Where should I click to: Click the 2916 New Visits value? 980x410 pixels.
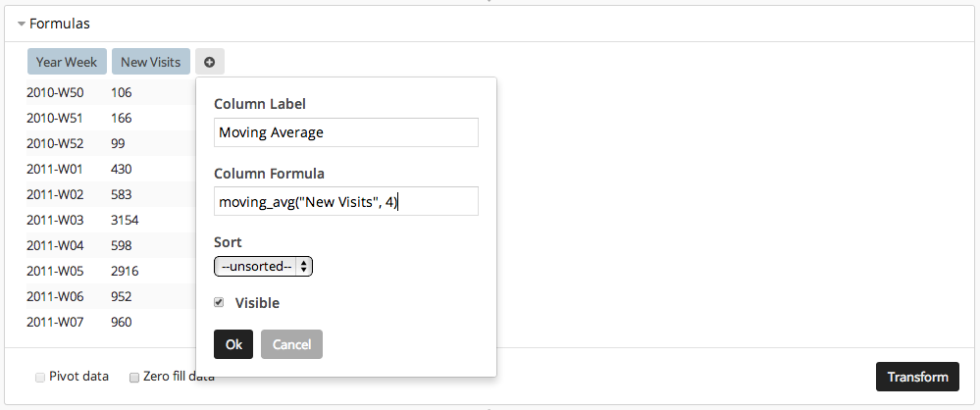[125, 272]
